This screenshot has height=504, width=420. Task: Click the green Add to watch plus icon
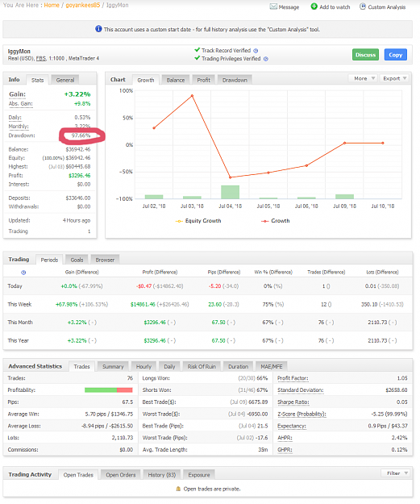314,6
